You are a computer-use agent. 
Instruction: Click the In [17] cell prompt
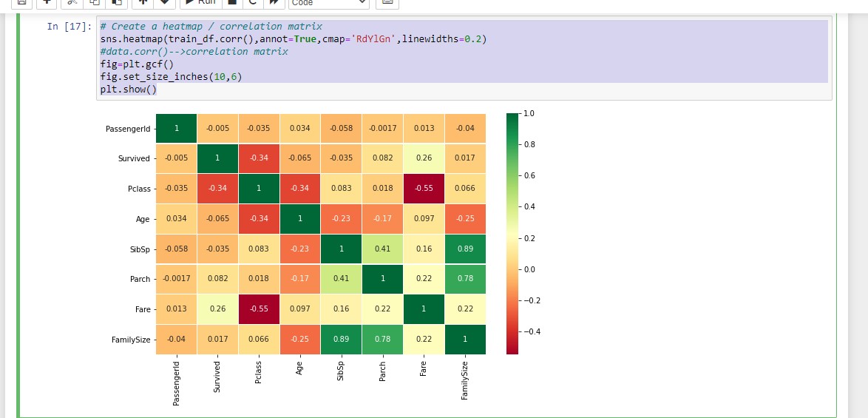(68, 27)
